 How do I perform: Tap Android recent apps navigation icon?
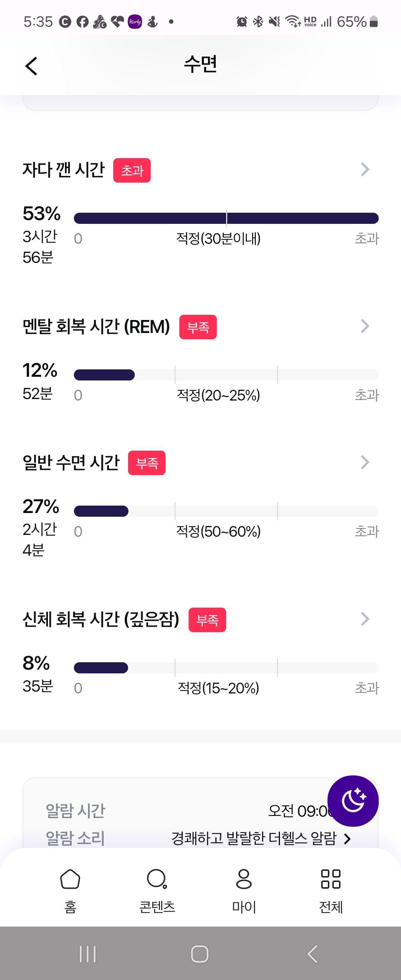pyautogui.click(x=88, y=954)
